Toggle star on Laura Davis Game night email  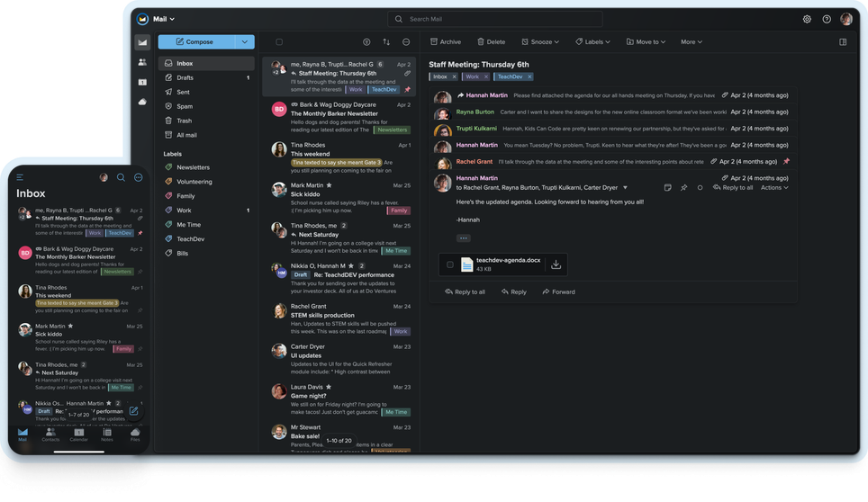329,387
